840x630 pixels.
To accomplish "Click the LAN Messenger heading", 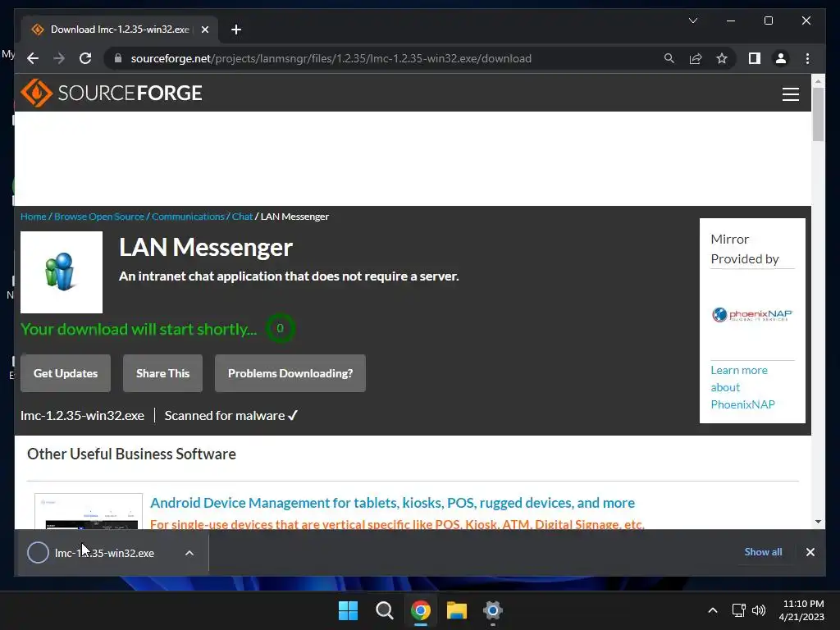I will (x=206, y=248).
